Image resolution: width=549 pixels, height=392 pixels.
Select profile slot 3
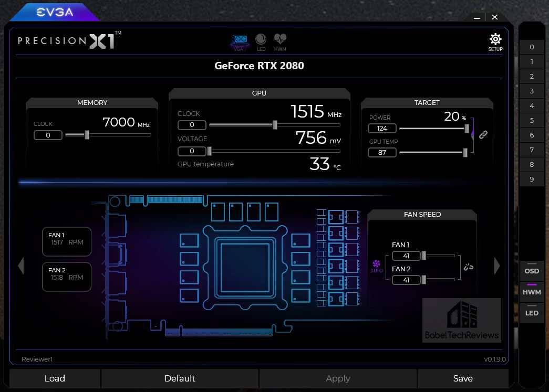click(532, 91)
